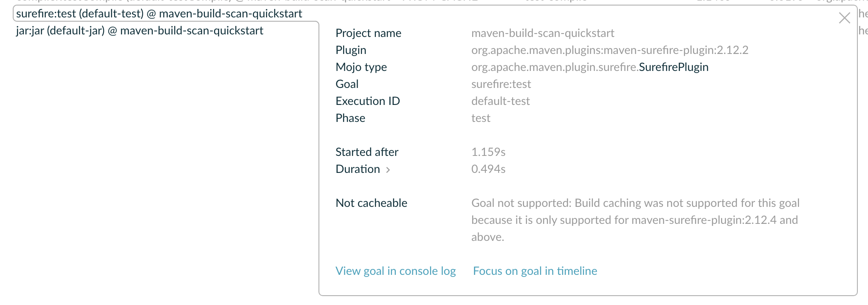The image size is (868, 305).
Task: Select the surefire:test (default-test) goal row
Action: tap(158, 13)
